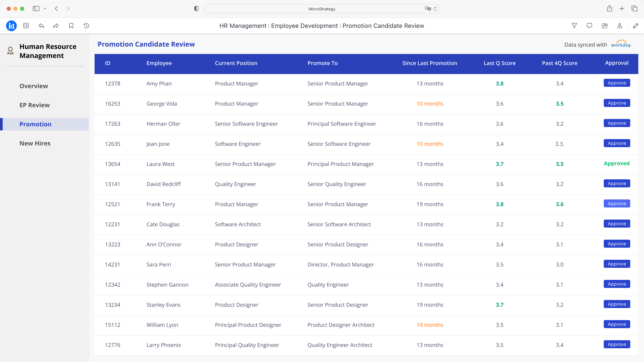
Task: Click the share dossier icon
Action: 604,26
